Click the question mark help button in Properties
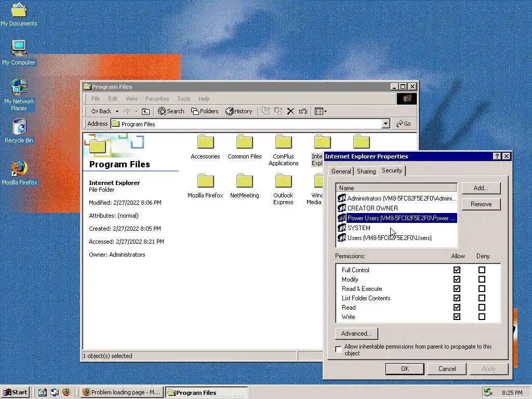The width and height of the screenshot is (532, 399). [x=497, y=156]
